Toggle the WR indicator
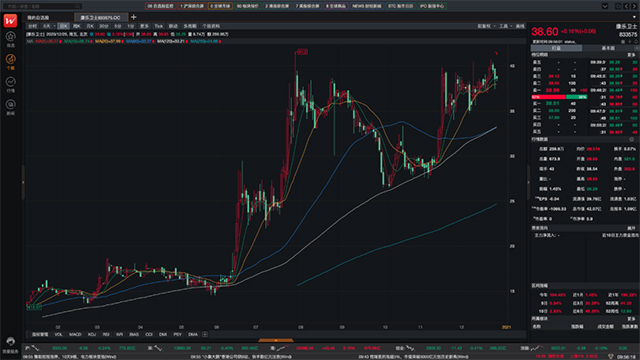 click(x=119, y=334)
